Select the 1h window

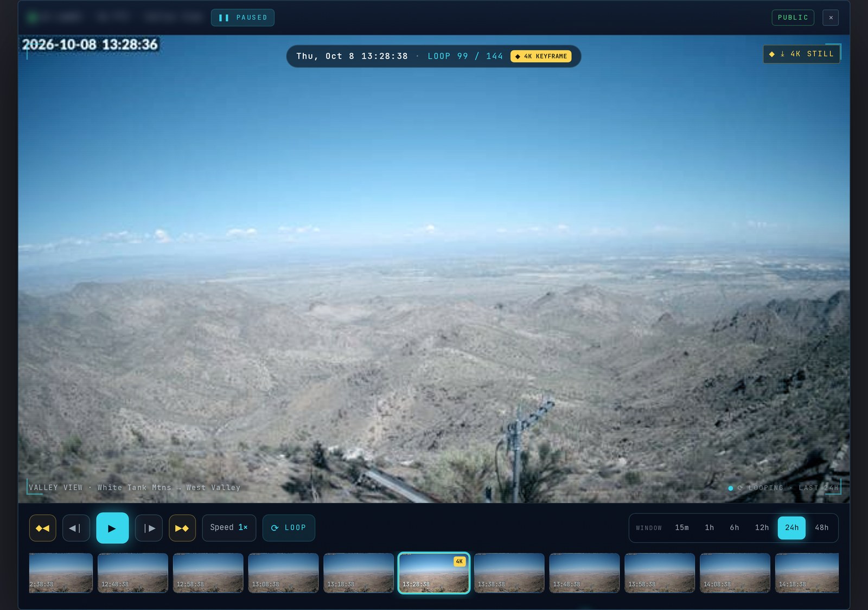tap(709, 528)
